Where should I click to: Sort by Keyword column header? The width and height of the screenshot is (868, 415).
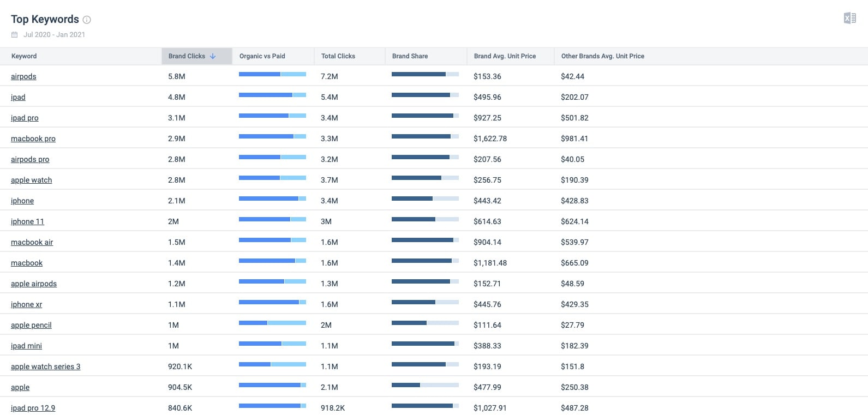tap(24, 56)
